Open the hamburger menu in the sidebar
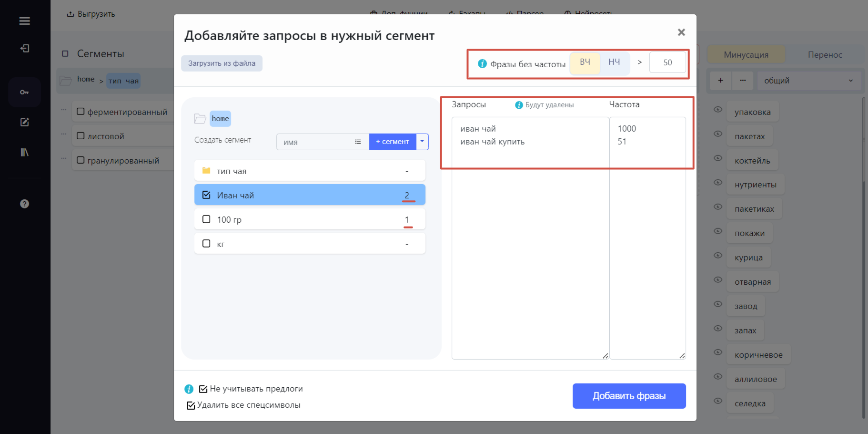The image size is (868, 434). tap(24, 21)
